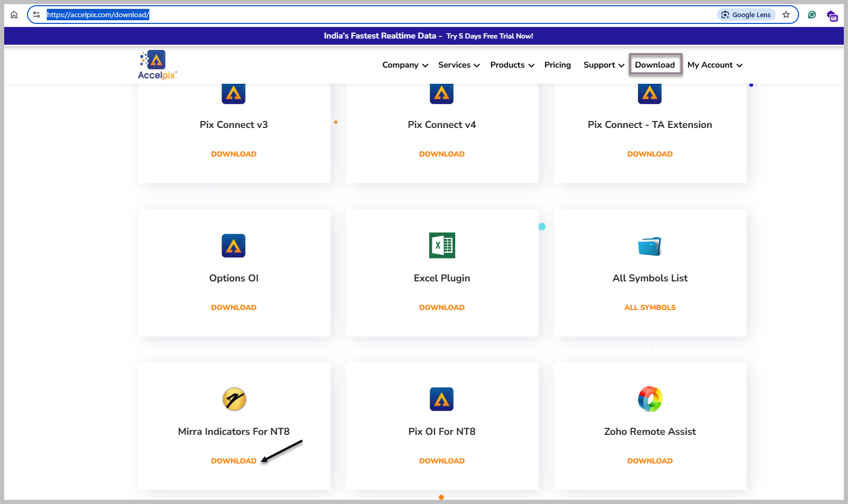
Task: Click the Excel Plugin title text
Action: click(x=442, y=278)
